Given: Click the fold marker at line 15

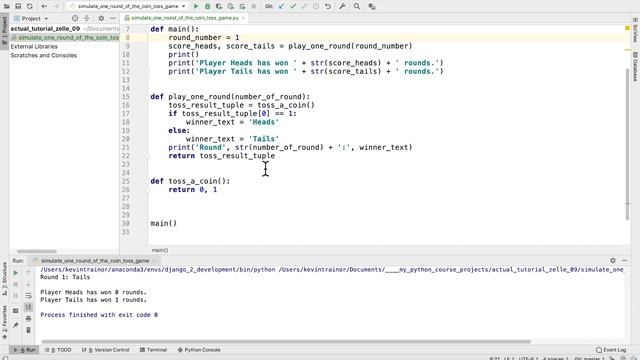Looking at the screenshot, I should 148,97.
